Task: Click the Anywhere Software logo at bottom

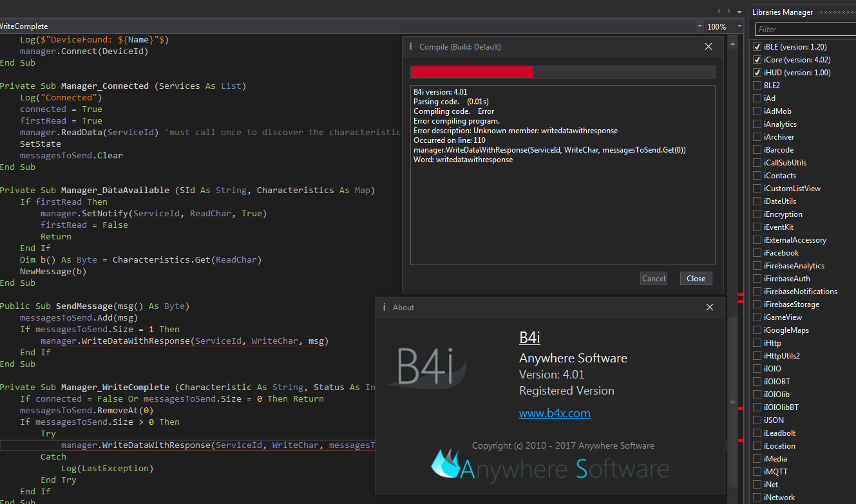Action: coord(549,467)
